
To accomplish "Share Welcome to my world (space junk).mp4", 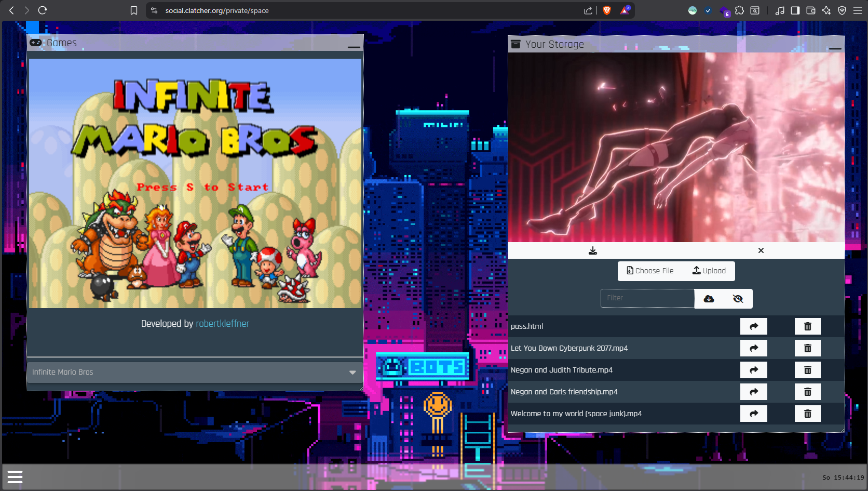I will tap(754, 414).
